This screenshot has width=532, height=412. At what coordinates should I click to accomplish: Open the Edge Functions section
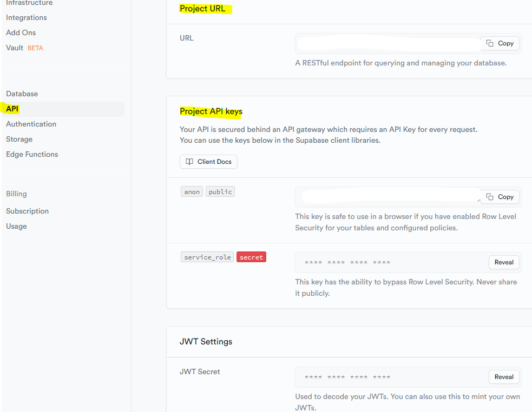coord(31,154)
